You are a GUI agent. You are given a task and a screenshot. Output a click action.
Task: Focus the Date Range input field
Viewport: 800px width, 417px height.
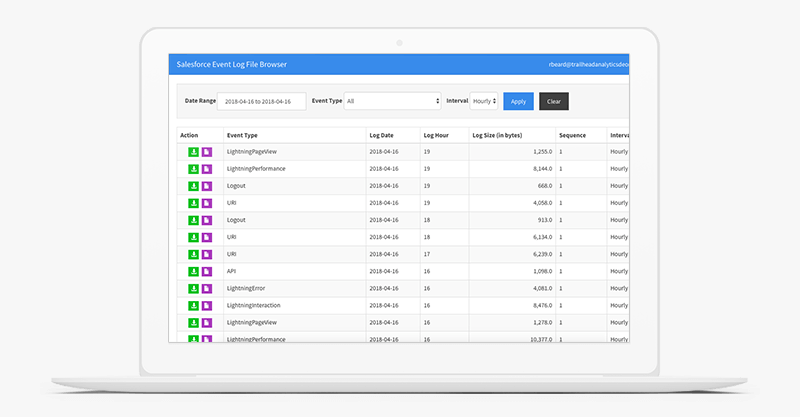pyautogui.click(x=262, y=101)
